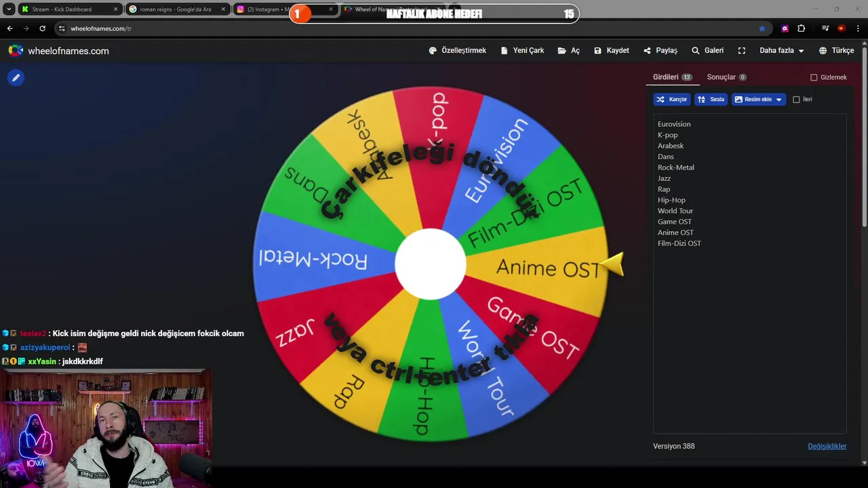This screenshot has width=868, height=488.
Task: Click the Hip-Hop entry in list
Action: click(x=671, y=200)
